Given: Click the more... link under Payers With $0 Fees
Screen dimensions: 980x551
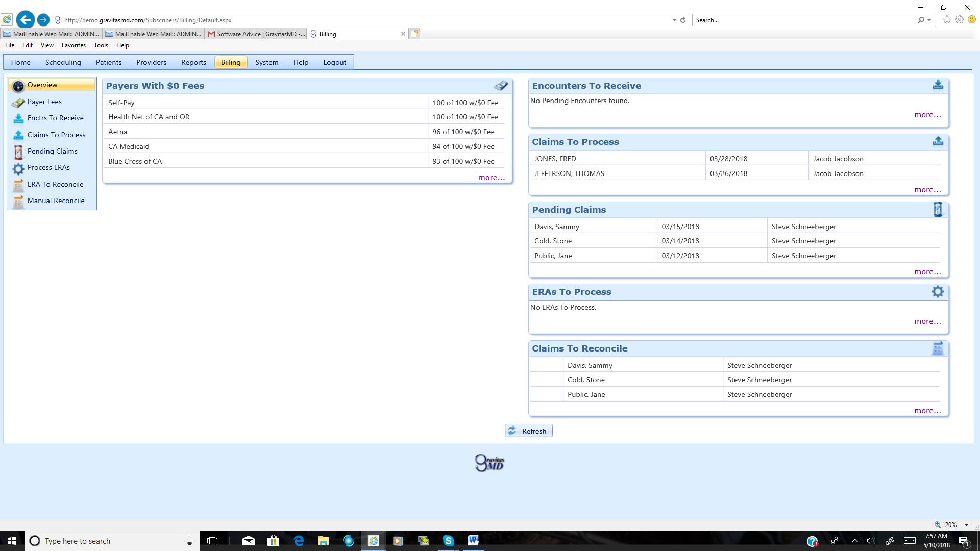Looking at the screenshot, I should (x=491, y=178).
